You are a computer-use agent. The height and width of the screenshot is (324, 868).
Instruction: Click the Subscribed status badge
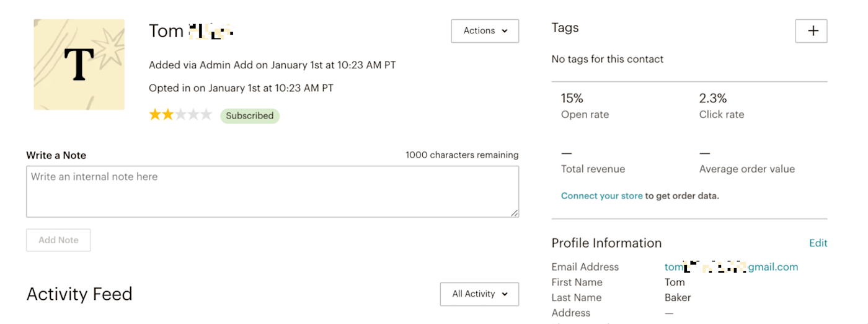click(250, 116)
